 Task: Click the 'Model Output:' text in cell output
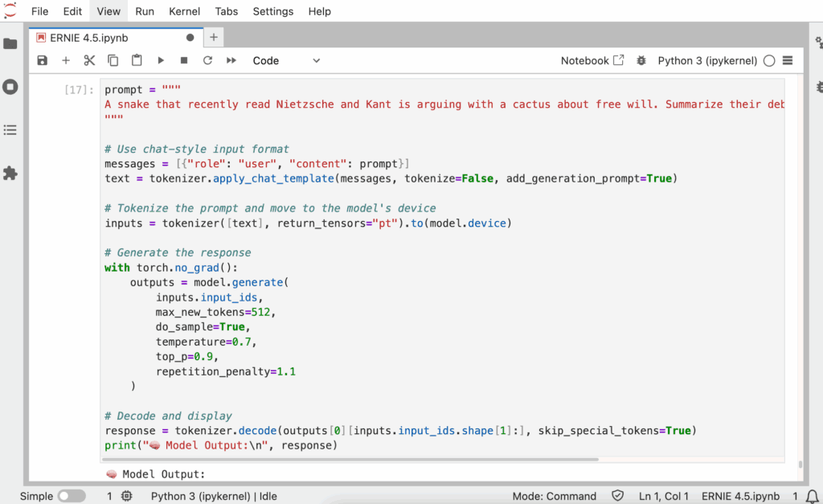coord(163,474)
